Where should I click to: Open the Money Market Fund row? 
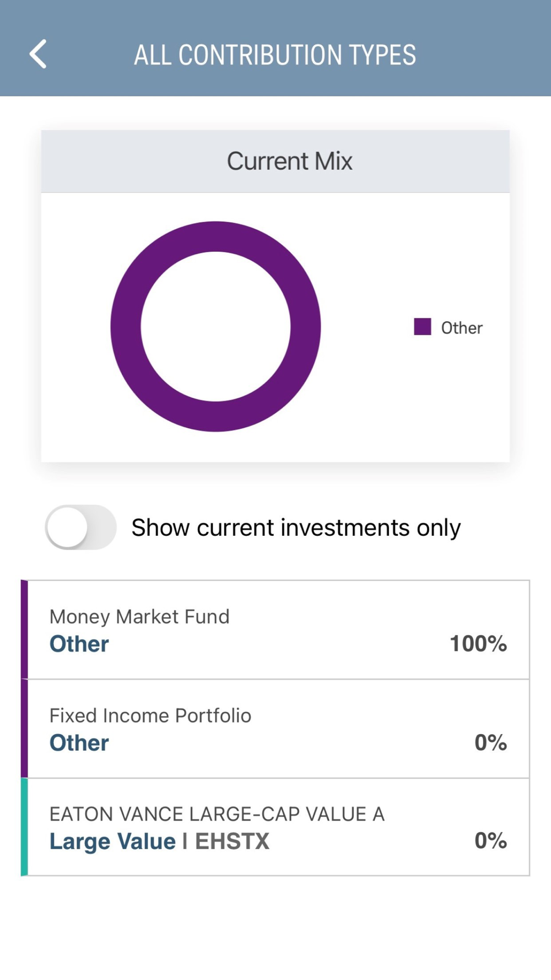coord(275,629)
